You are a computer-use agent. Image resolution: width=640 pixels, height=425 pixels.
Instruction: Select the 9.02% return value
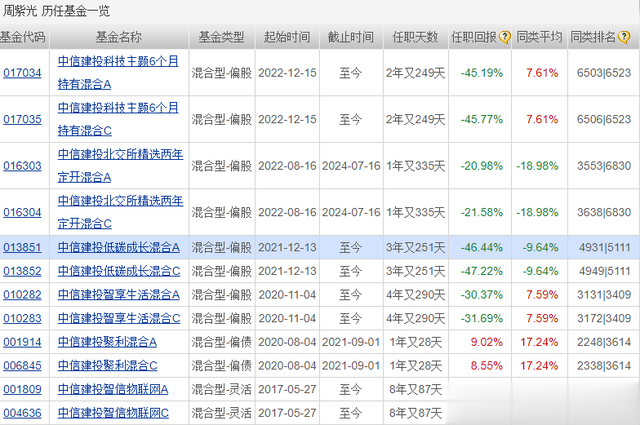tap(487, 342)
